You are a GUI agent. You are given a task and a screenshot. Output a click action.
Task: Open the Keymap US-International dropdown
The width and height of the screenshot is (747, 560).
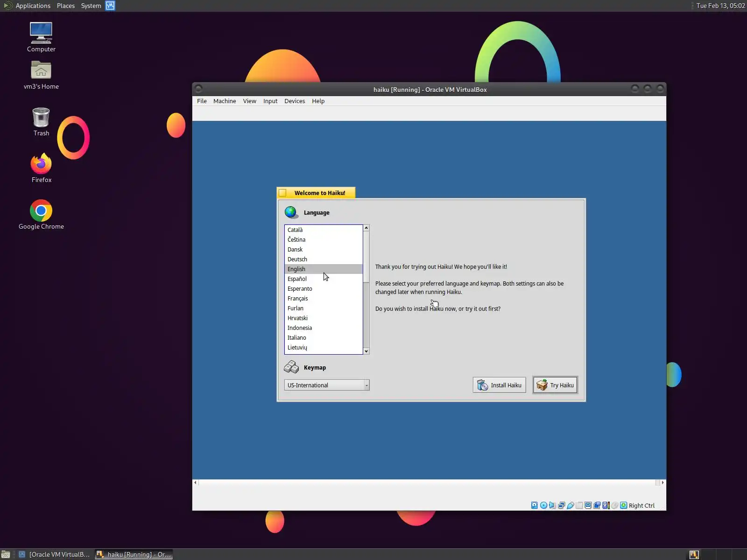pyautogui.click(x=327, y=385)
